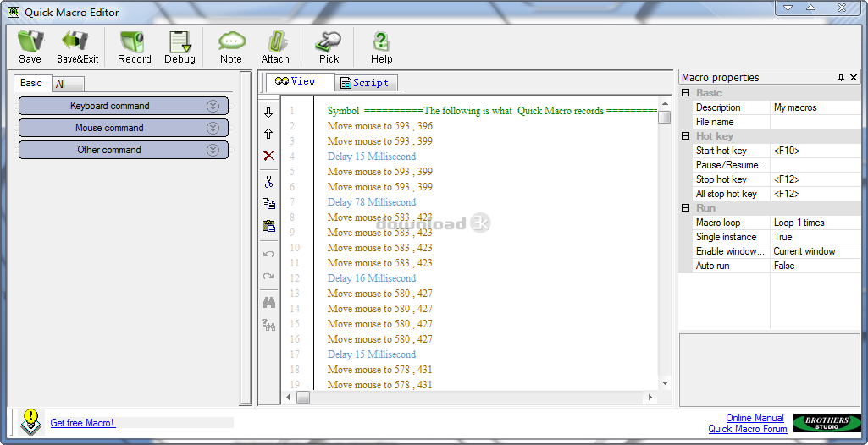Switch to the Script tab
868x445 pixels.
click(366, 83)
